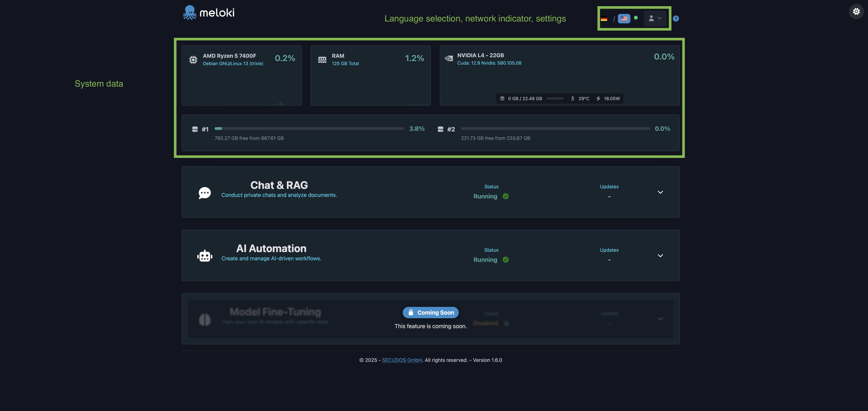Open the settings gear in the corner

(856, 11)
